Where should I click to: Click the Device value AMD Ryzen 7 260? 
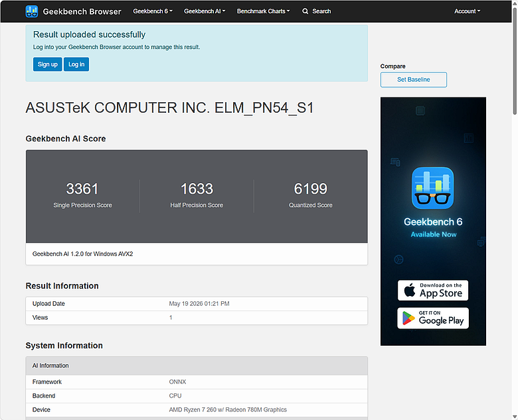coord(228,410)
